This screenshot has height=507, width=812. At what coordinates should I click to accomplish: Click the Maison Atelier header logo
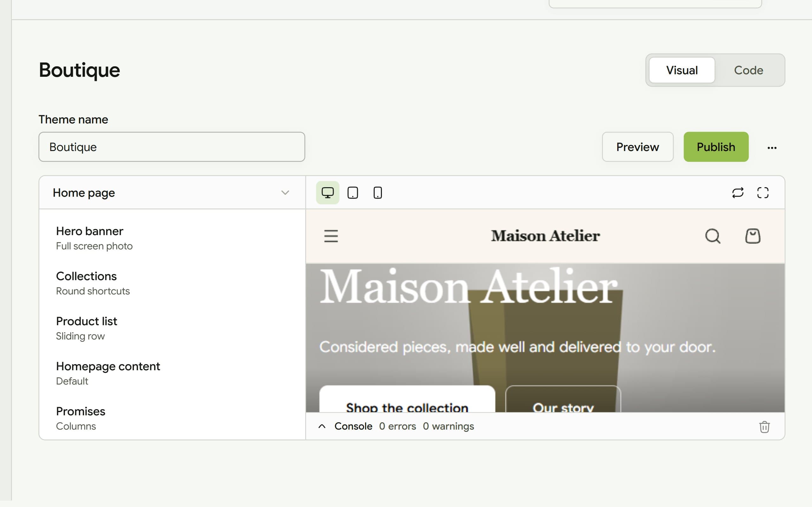point(545,236)
